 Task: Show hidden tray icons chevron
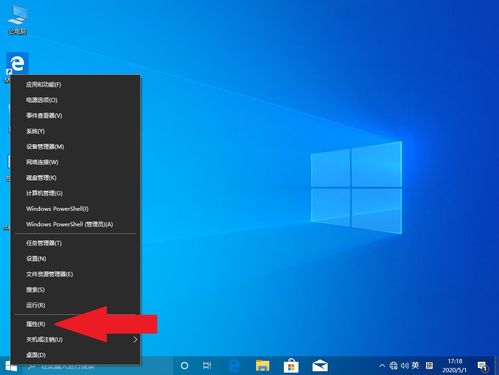(x=382, y=366)
